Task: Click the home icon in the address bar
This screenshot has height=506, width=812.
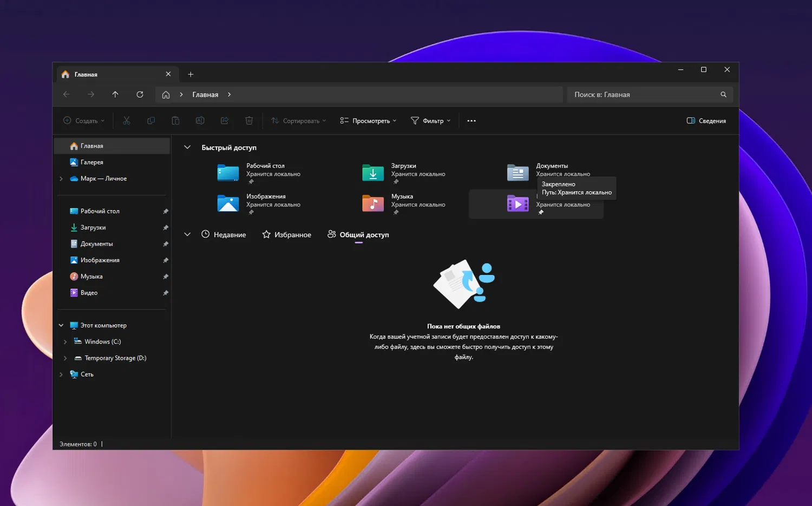Action: 166,95
